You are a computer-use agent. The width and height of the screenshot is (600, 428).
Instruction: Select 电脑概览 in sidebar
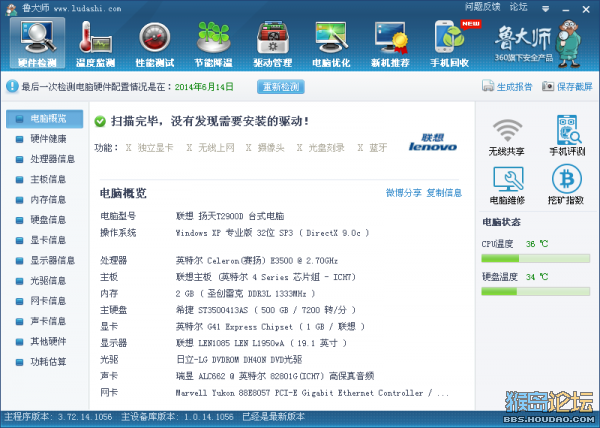[44, 119]
